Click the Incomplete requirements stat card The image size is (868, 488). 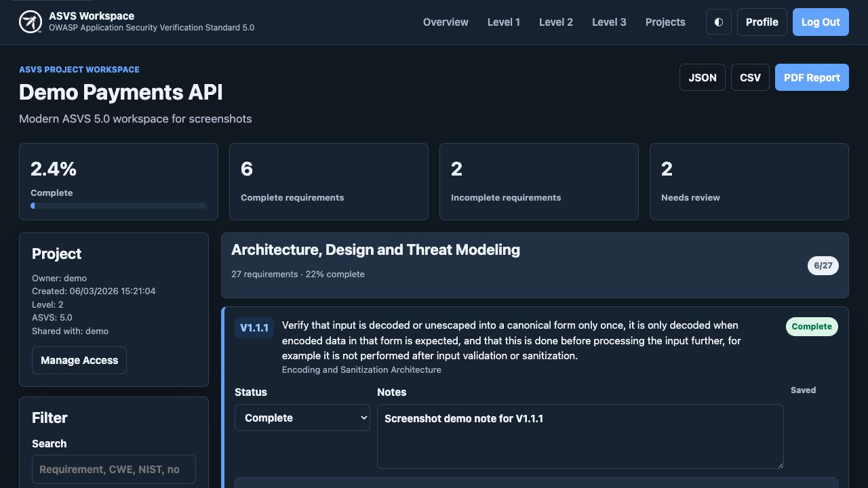(539, 182)
